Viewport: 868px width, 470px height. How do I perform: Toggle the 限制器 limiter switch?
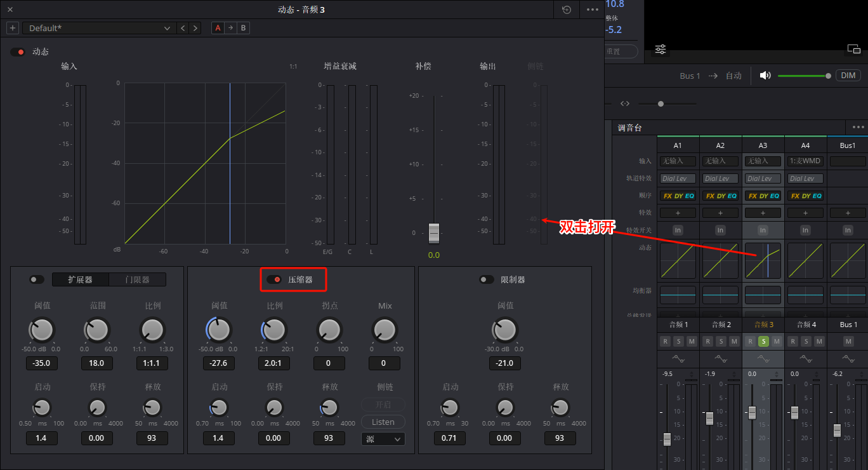click(x=487, y=279)
